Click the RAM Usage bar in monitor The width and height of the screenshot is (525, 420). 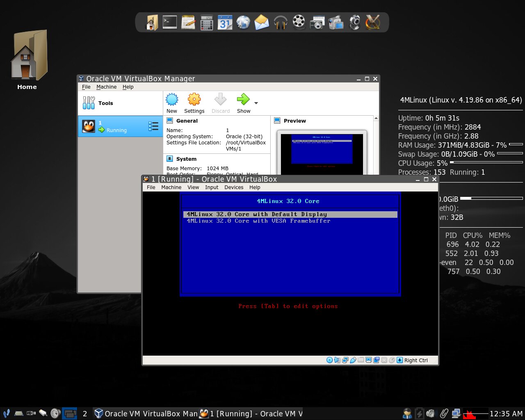[x=516, y=144]
